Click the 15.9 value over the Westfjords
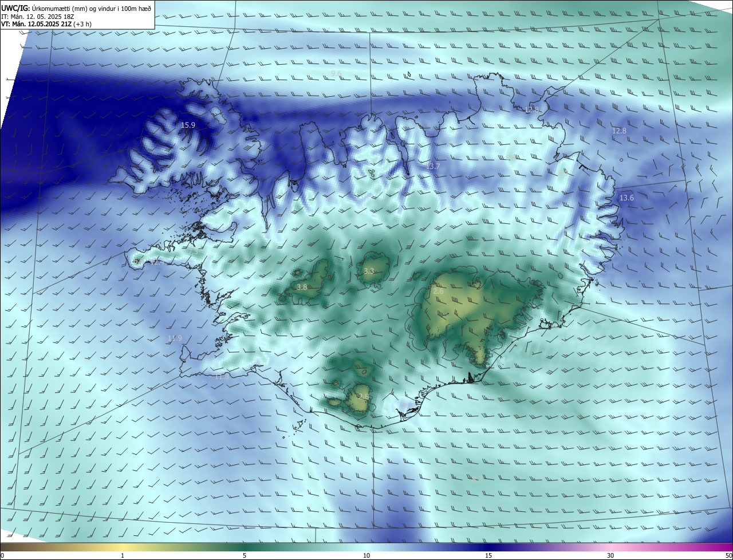The image size is (733, 560). pyautogui.click(x=188, y=125)
